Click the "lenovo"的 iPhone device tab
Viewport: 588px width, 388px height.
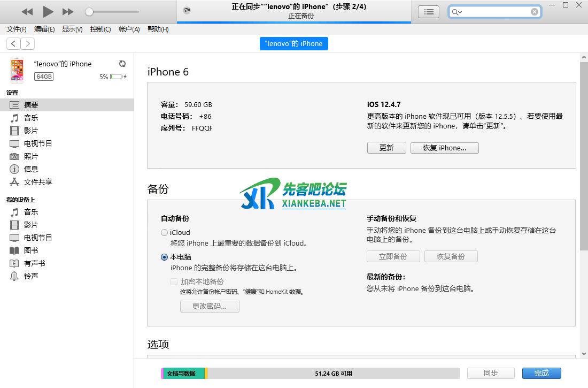(x=293, y=44)
